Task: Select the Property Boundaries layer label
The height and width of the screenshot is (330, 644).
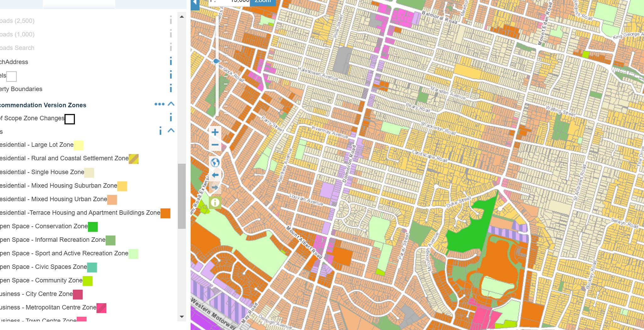Action: [21, 89]
